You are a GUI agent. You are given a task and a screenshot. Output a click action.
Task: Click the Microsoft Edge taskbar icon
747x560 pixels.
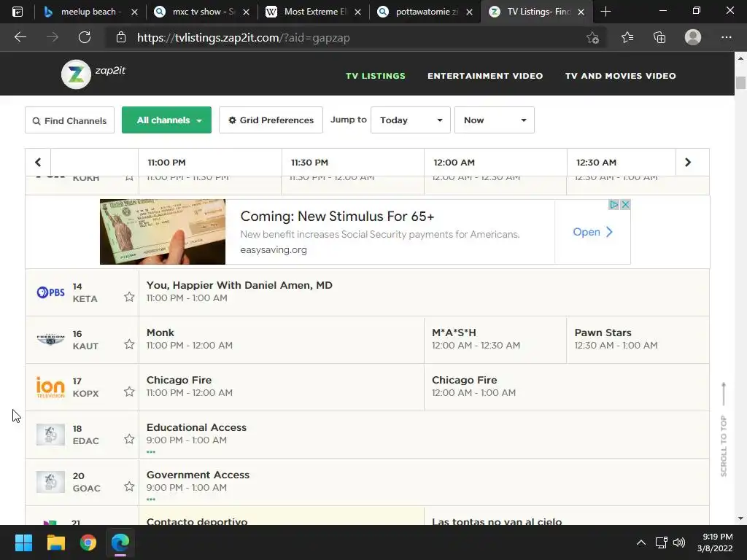[120, 542]
